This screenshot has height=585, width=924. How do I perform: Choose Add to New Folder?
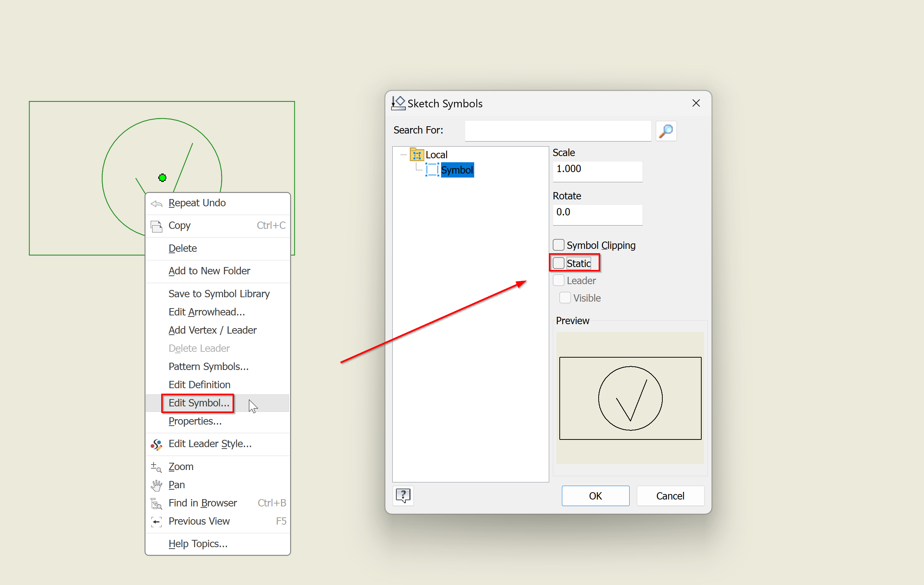[218, 271]
